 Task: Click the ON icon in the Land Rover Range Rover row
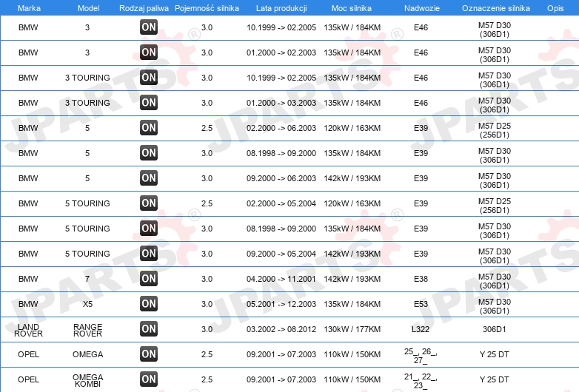(x=149, y=328)
